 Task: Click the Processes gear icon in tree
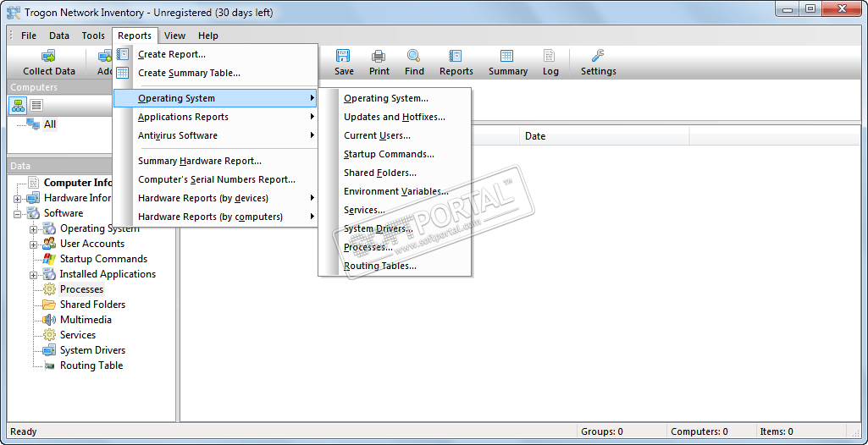[49, 289]
